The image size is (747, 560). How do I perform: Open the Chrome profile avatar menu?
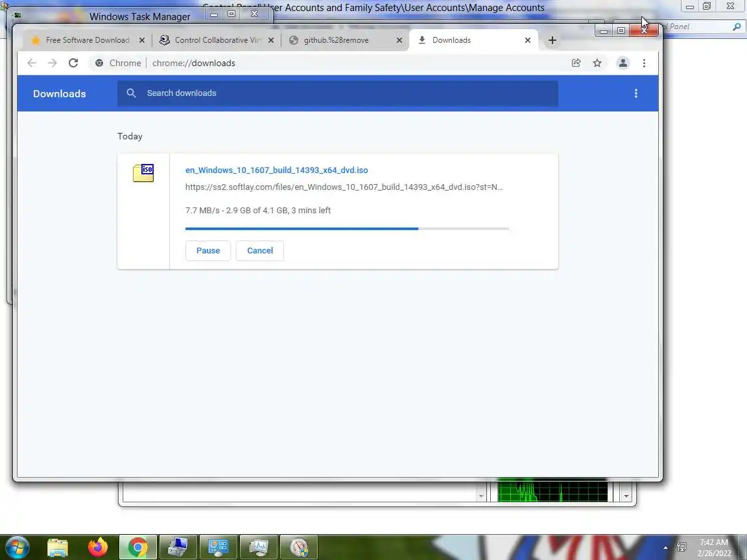coord(622,63)
